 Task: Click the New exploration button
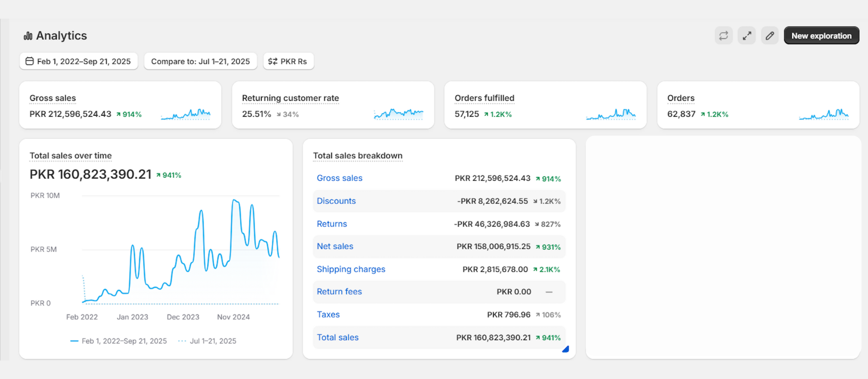pos(821,36)
